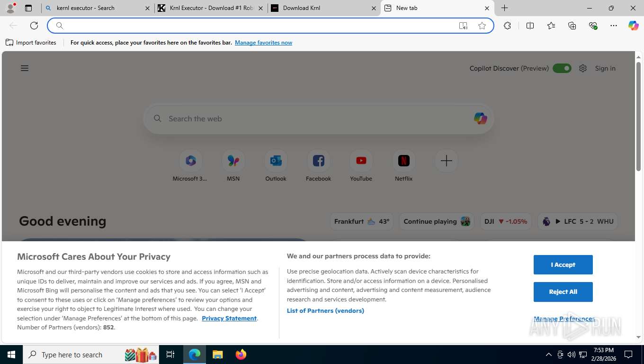Open the Collections icon
The image size is (644, 364).
pyautogui.click(x=572, y=26)
